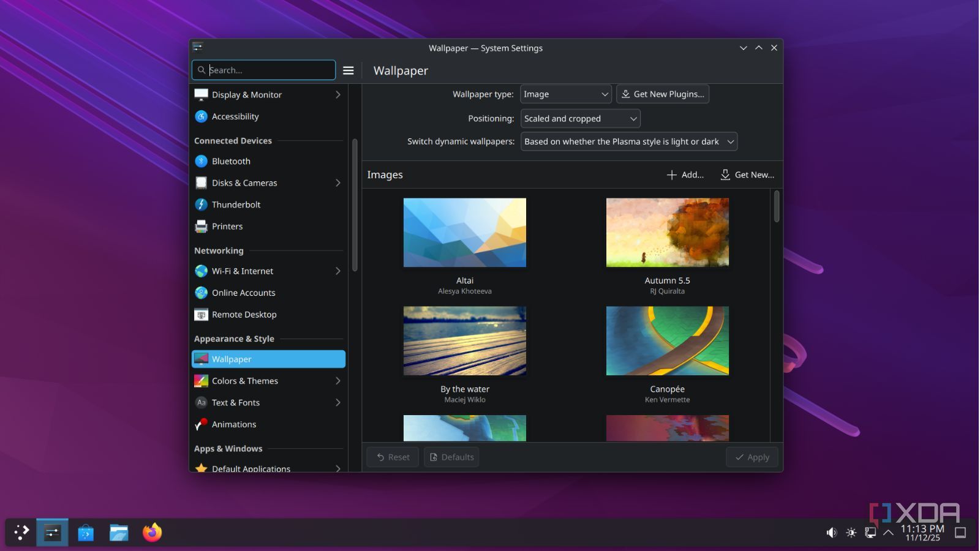Click the Apply button

(752, 457)
